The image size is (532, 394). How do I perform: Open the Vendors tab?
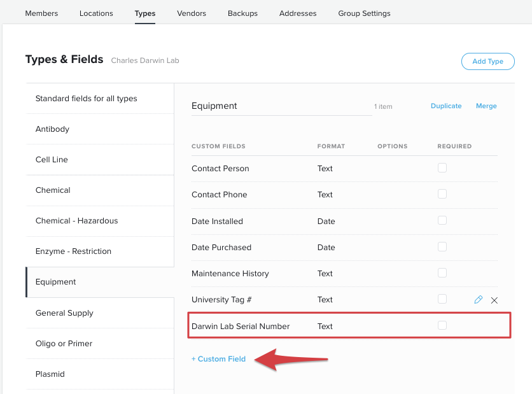point(192,13)
